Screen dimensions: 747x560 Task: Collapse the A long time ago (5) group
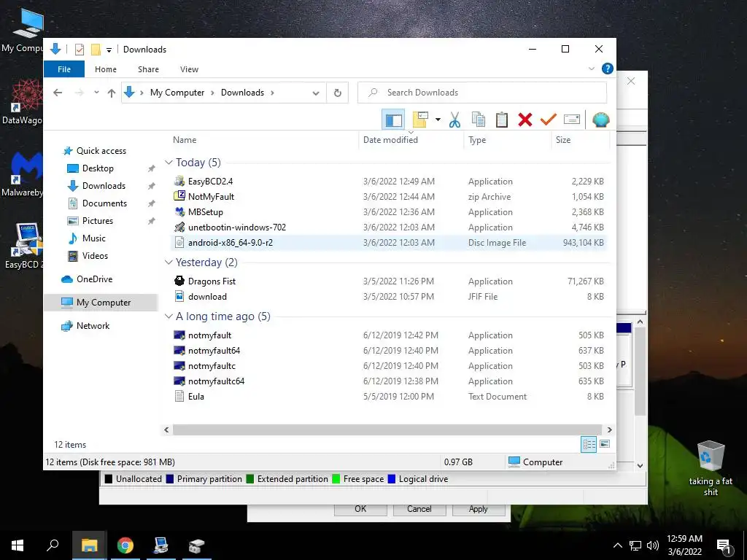point(169,316)
